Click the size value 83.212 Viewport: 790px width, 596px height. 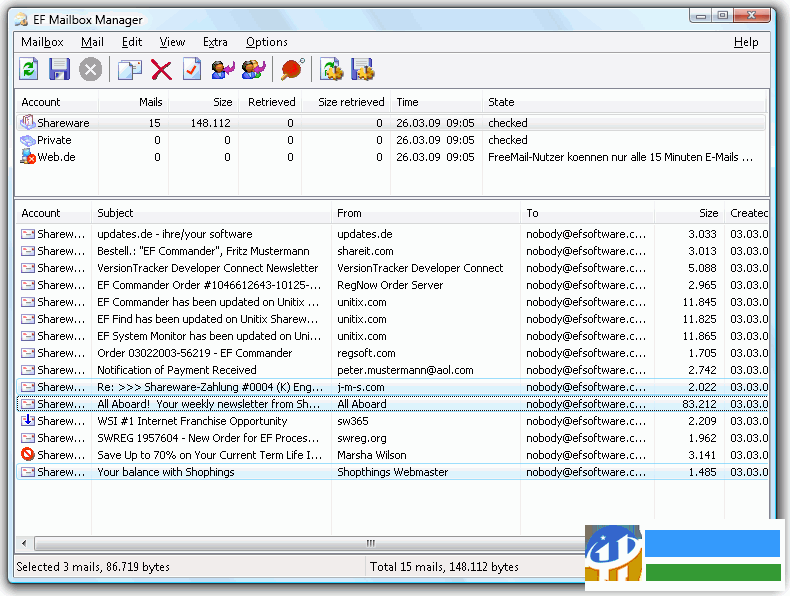coord(699,404)
